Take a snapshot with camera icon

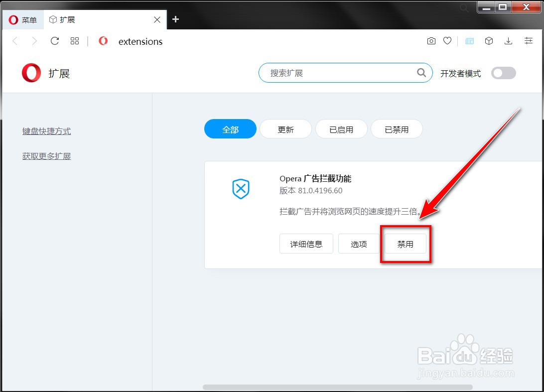(431, 41)
